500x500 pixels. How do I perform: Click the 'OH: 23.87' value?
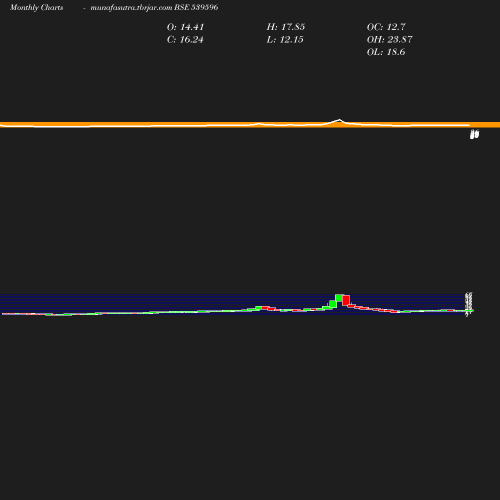click(x=389, y=40)
